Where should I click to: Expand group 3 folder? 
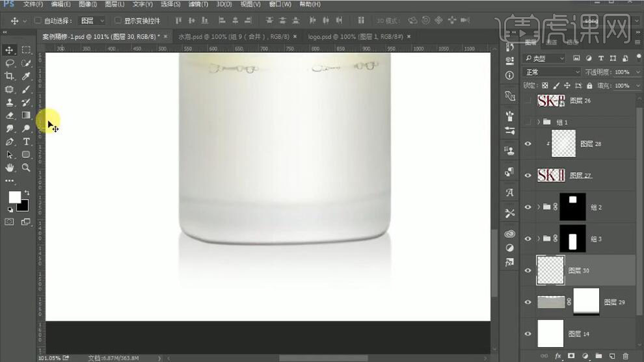click(539, 239)
